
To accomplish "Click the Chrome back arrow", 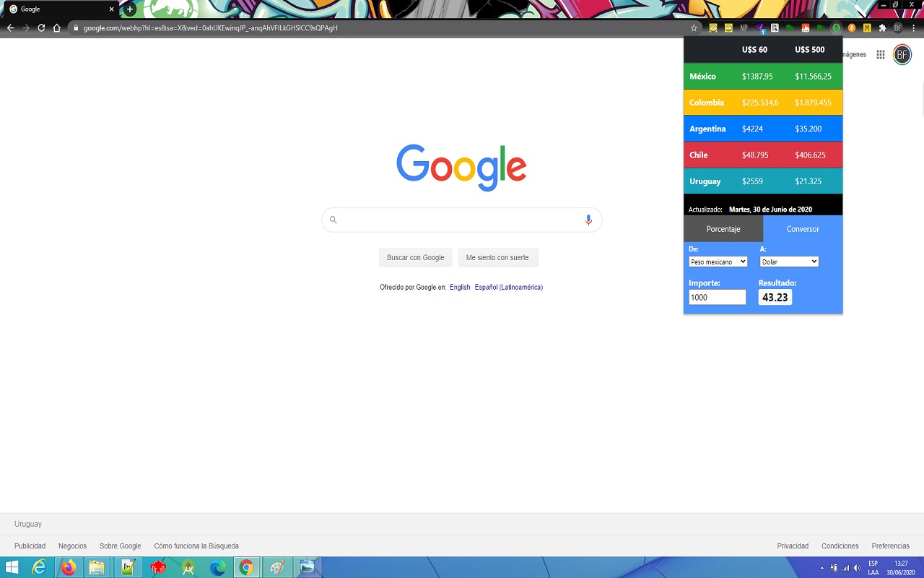I will (10, 28).
